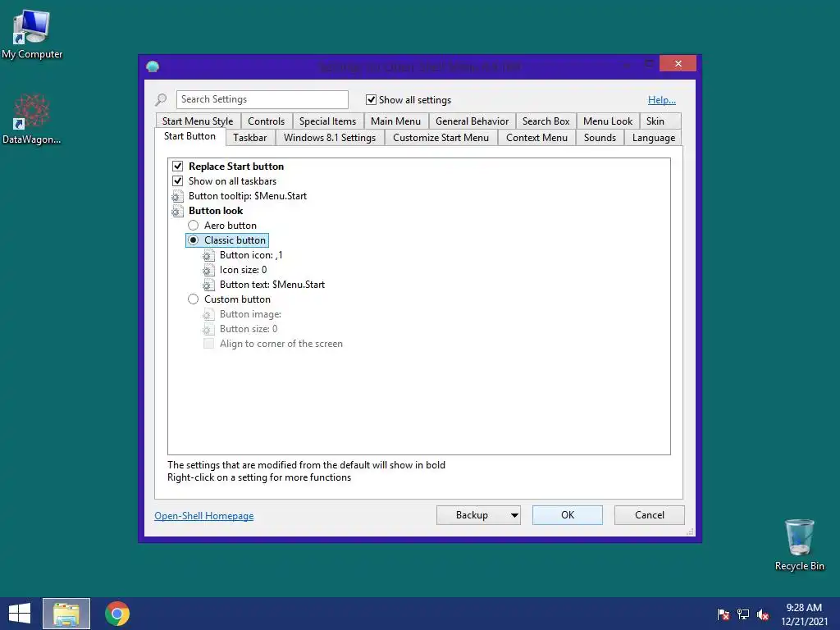Click the gear icon beside Button image
The height and width of the screenshot is (630, 840).
click(x=208, y=314)
